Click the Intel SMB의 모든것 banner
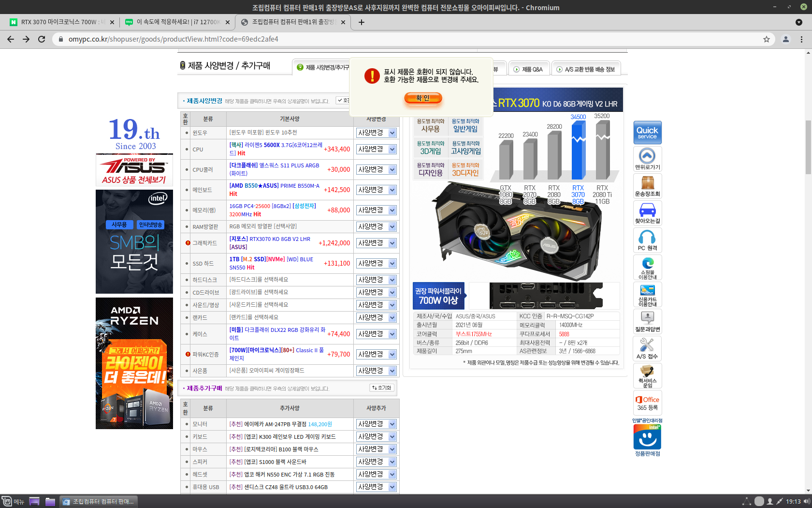This screenshot has width=812, height=508. [134, 241]
